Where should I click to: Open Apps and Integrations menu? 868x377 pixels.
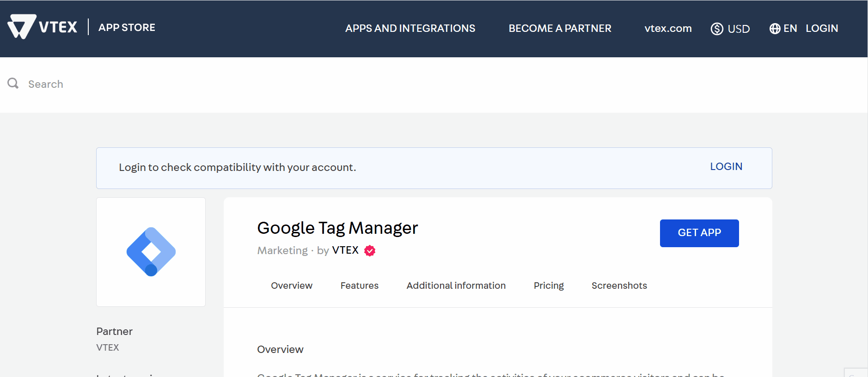click(410, 28)
